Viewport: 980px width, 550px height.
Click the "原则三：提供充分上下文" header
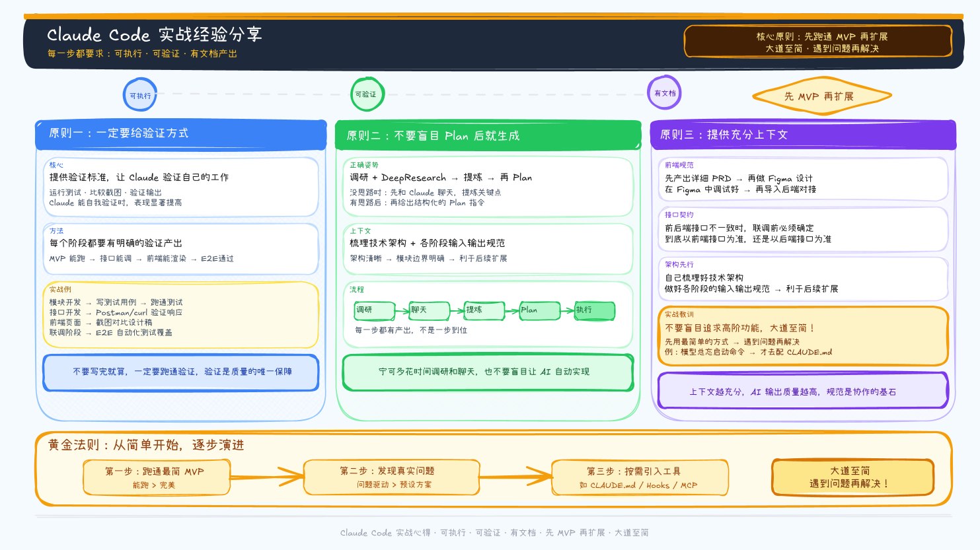803,135
